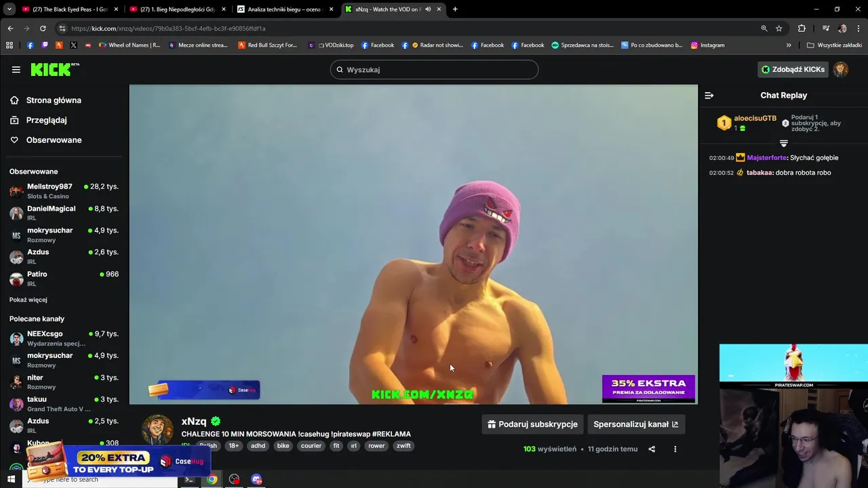868x488 pixels.
Task: Open Mellstroy987 followed channel
Action: tap(64, 191)
